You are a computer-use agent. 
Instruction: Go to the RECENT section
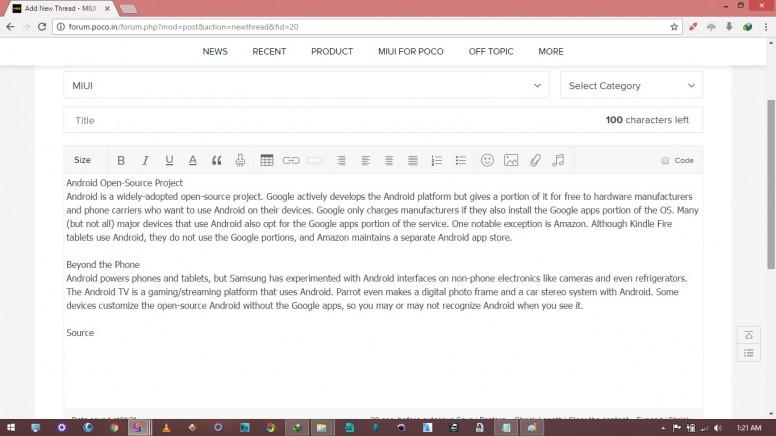point(269,51)
